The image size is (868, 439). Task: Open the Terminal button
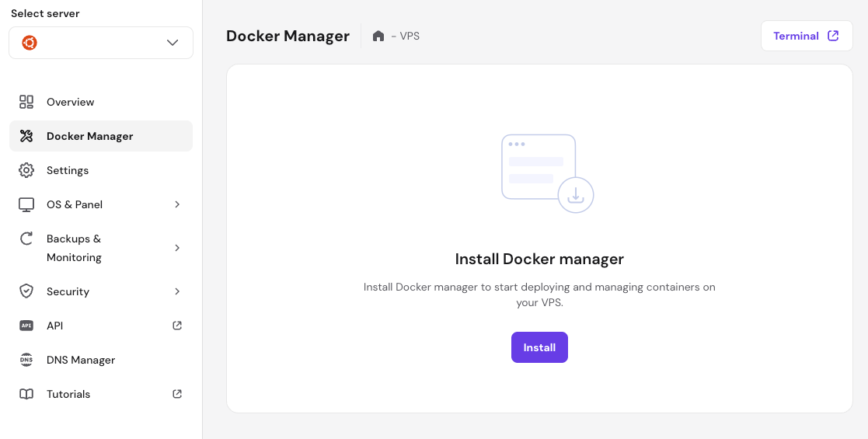(806, 36)
